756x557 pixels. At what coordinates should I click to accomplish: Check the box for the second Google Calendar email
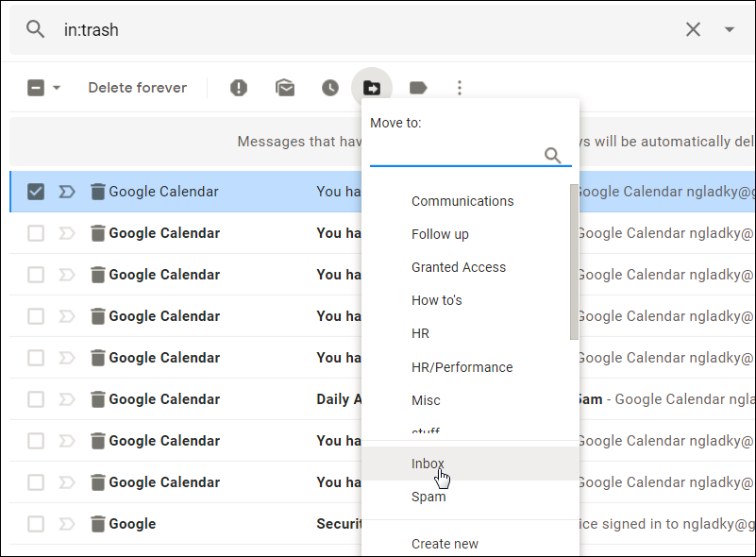tap(35, 232)
